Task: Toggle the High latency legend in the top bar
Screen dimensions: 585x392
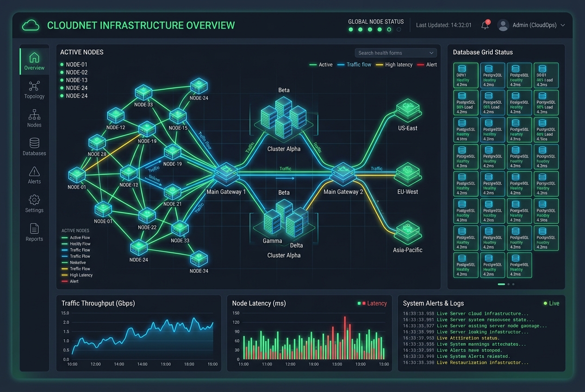Action: pos(394,65)
